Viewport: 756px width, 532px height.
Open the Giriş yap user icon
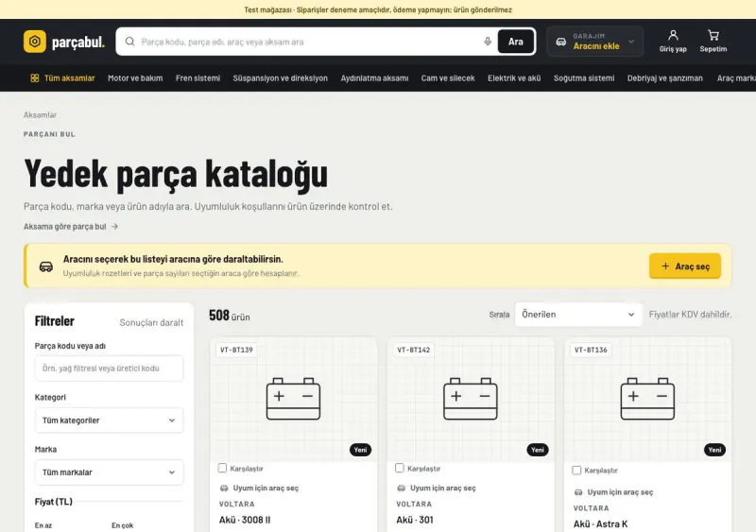click(x=673, y=35)
